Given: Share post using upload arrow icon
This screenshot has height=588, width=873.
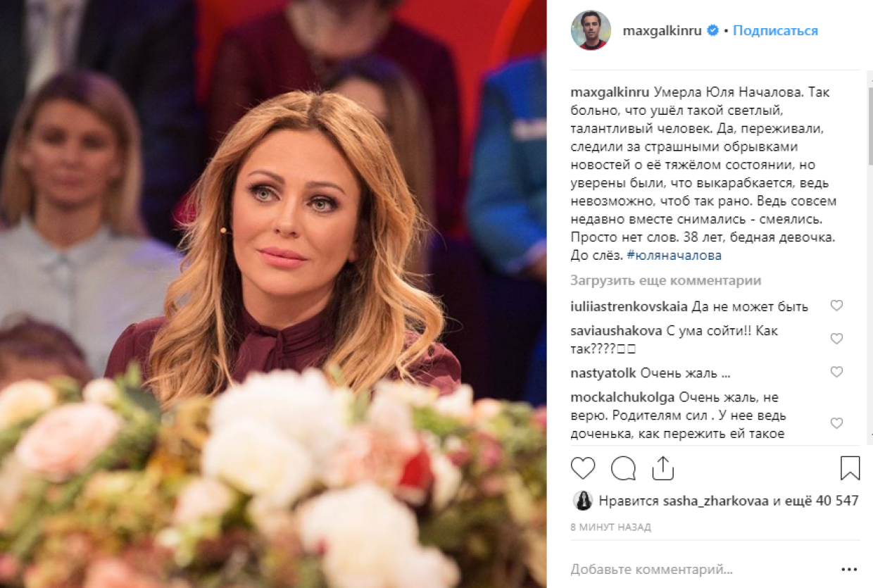Looking at the screenshot, I should [x=662, y=468].
